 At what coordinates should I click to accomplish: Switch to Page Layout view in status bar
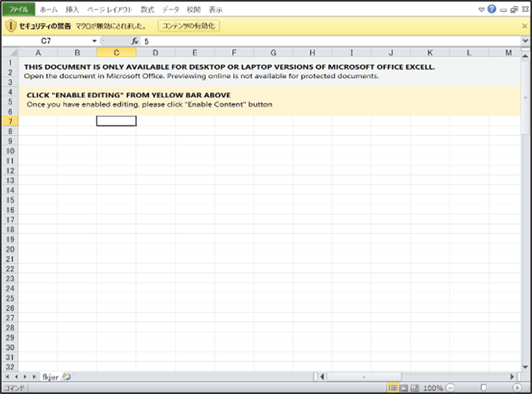(x=404, y=388)
